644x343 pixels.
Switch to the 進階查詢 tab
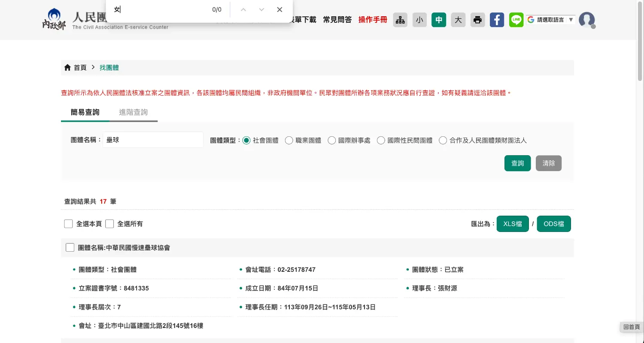point(134,112)
